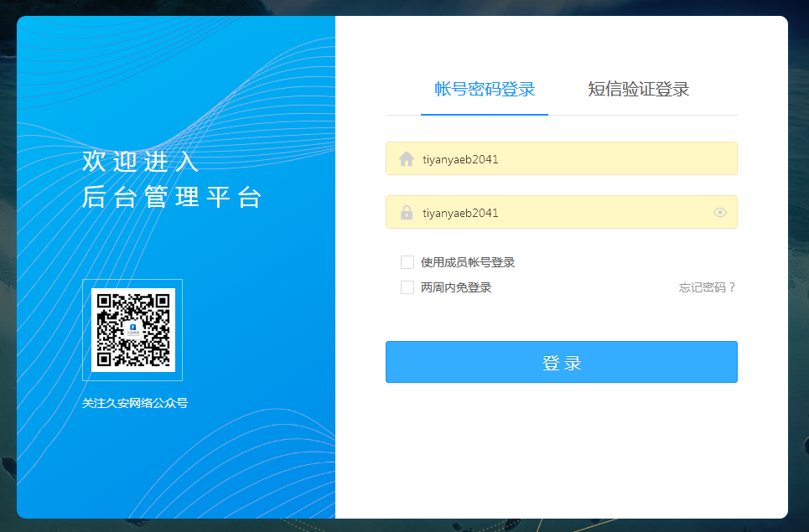Click the blue underline beneath the active tab
The image size is (809, 532).
point(485,114)
